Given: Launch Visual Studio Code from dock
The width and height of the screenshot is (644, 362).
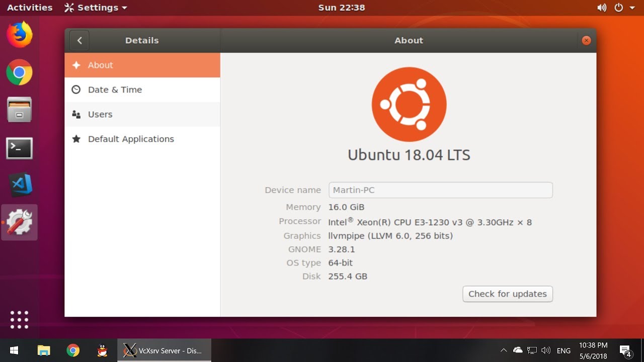Looking at the screenshot, I should coord(21,185).
